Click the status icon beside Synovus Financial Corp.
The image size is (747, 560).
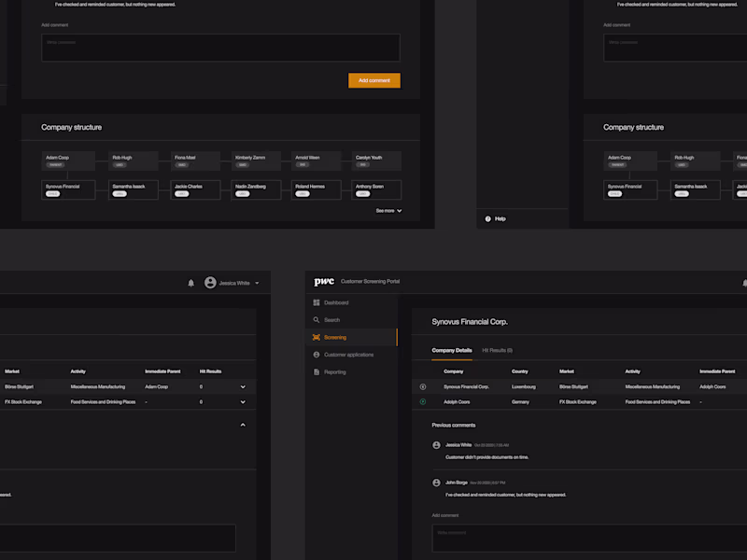click(x=423, y=386)
